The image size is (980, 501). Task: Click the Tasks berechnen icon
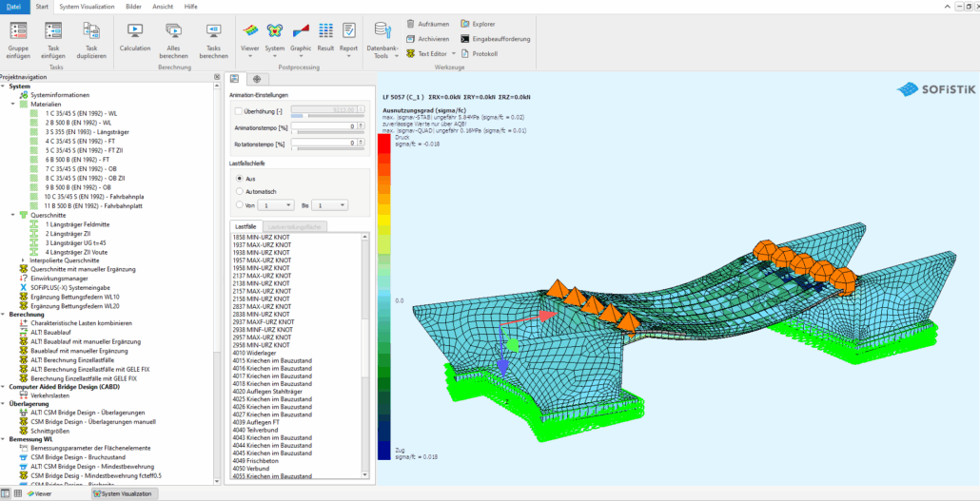point(214,30)
